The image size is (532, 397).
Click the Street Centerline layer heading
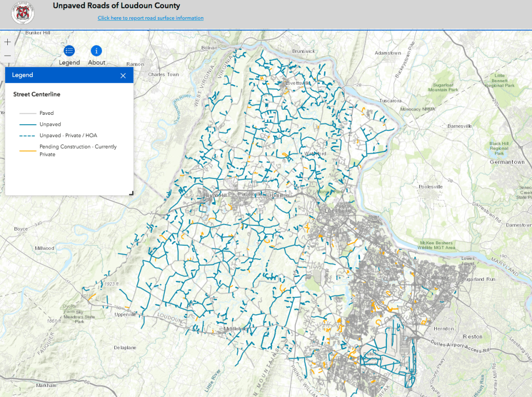(36, 95)
